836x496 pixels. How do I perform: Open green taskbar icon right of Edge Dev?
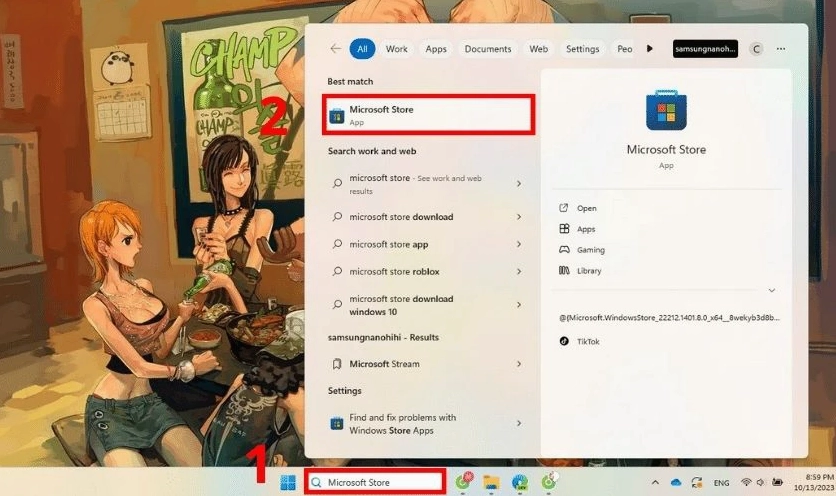click(x=549, y=482)
